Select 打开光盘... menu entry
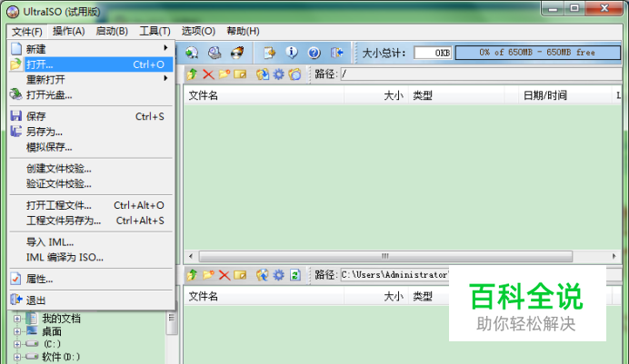This screenshot has height=364, width=629. pyautogui.click(x=92, y=95)
